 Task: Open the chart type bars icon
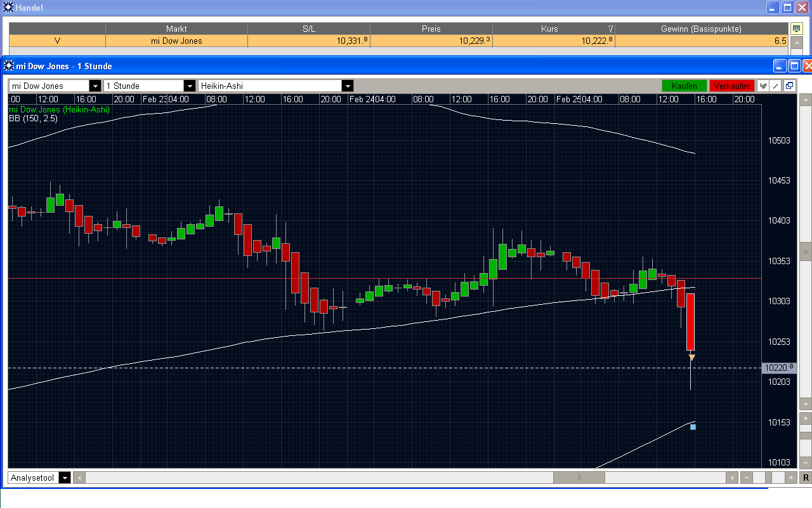763,86
